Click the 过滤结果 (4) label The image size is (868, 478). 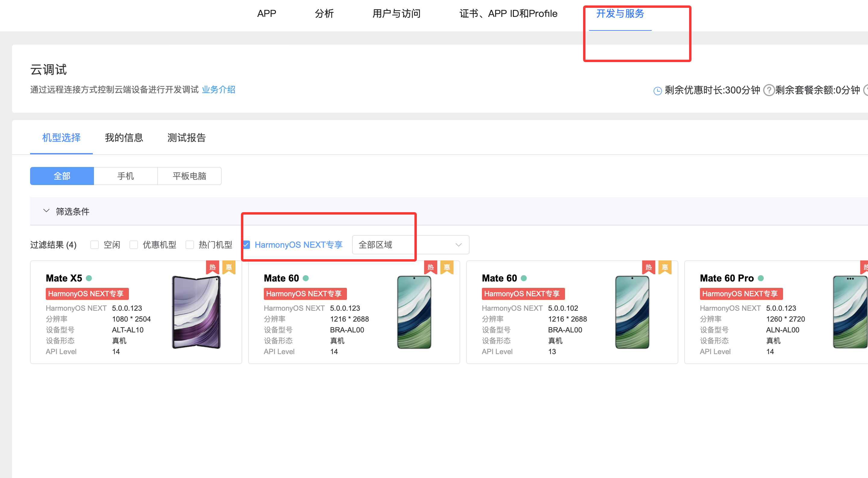tap(53, 245)
